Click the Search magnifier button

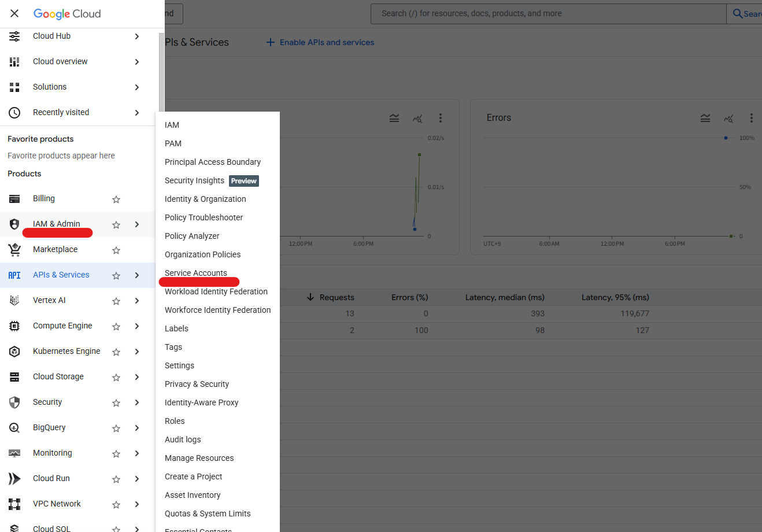(745, 13)
